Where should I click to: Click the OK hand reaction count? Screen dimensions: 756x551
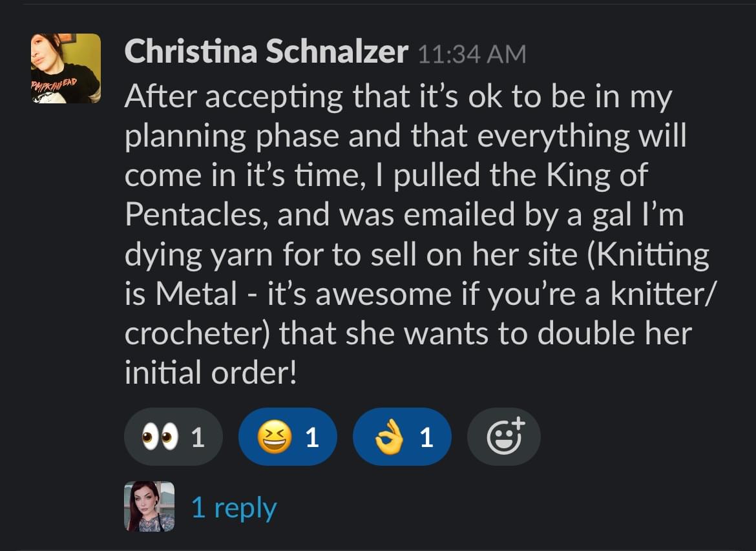tap(426, 438)
